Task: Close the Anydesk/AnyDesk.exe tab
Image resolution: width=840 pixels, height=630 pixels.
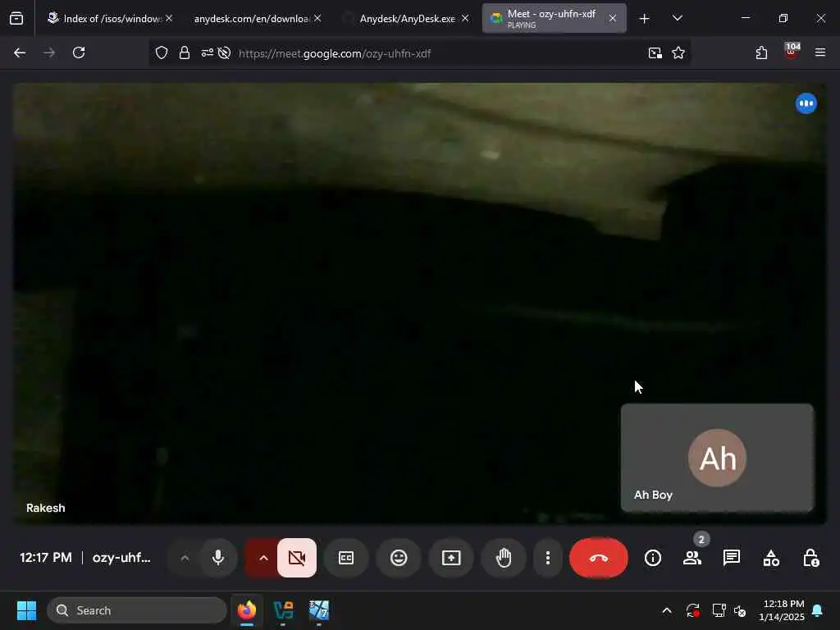Action: click(x=465, y=18)
